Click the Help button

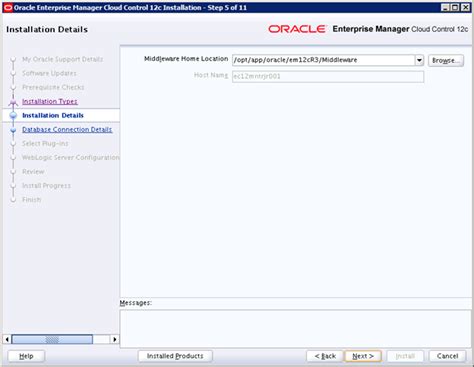[x=26, y=356]
